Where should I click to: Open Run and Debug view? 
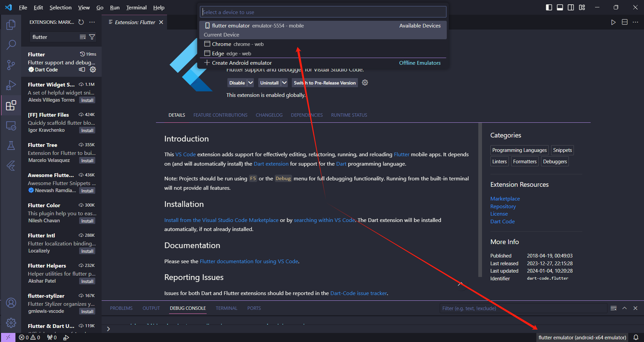11,85
